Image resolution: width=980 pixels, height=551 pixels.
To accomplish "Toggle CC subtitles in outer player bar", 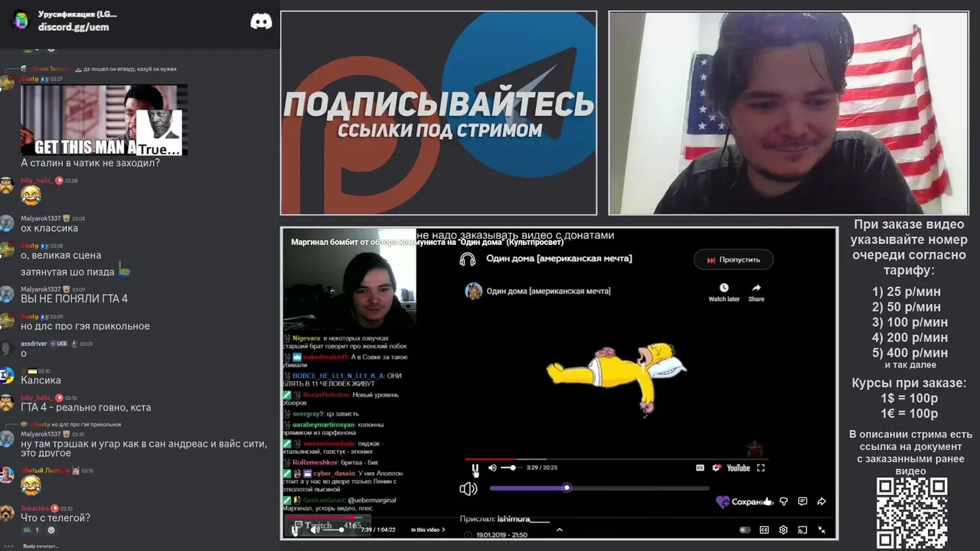I will pos(764,530).
